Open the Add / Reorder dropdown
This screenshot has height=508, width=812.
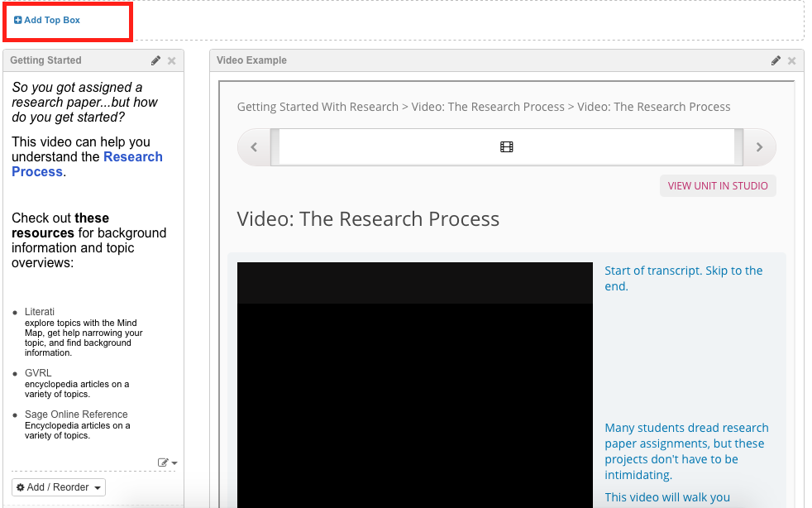pyautogui.click(x=59, y=487)
